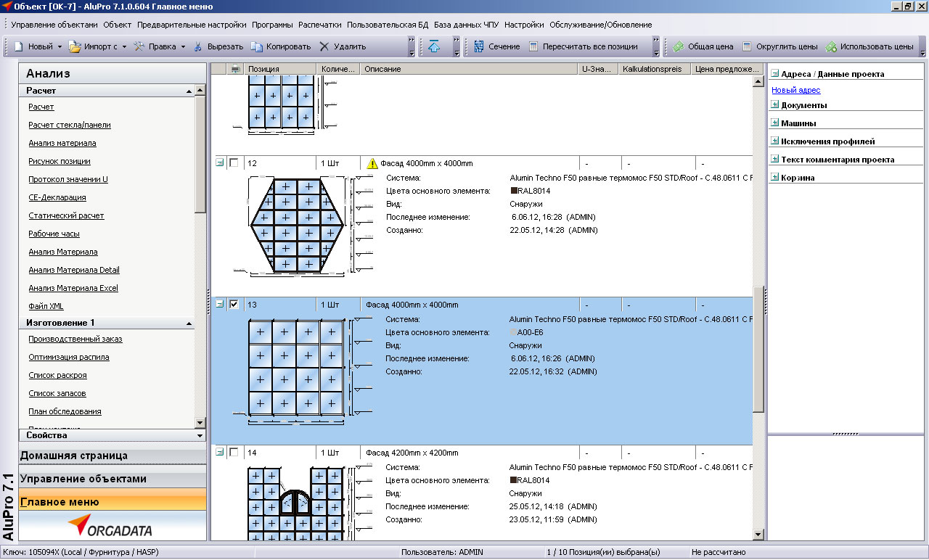
Task: Uncheck the checkbox for position 13
Action: pos(234,305)
